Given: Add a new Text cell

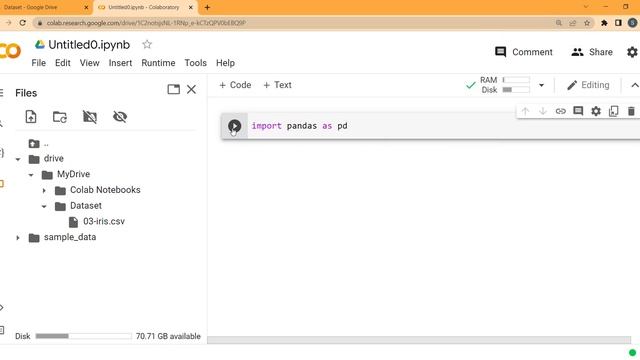Looking at the screenshot, I should (x=278, y=85).
